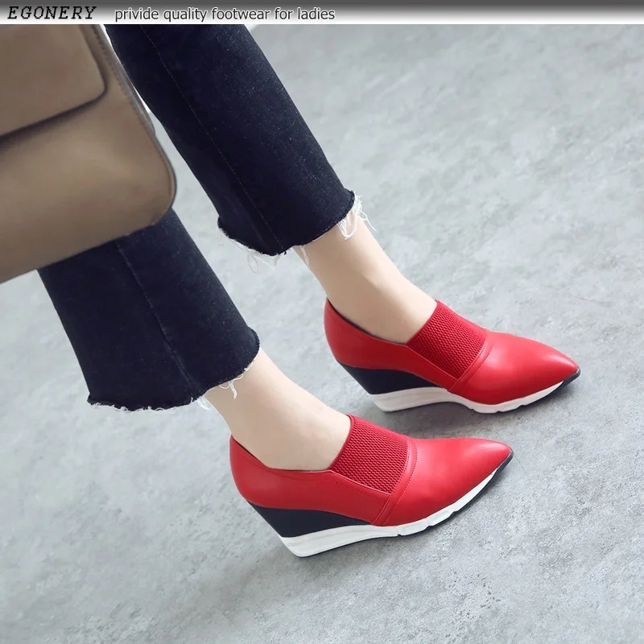Image resolution: width=644 pixels, height=644 pixels.
Task: Select the "privide quality footwear for ladies" tagline
Action: (225, 14)
